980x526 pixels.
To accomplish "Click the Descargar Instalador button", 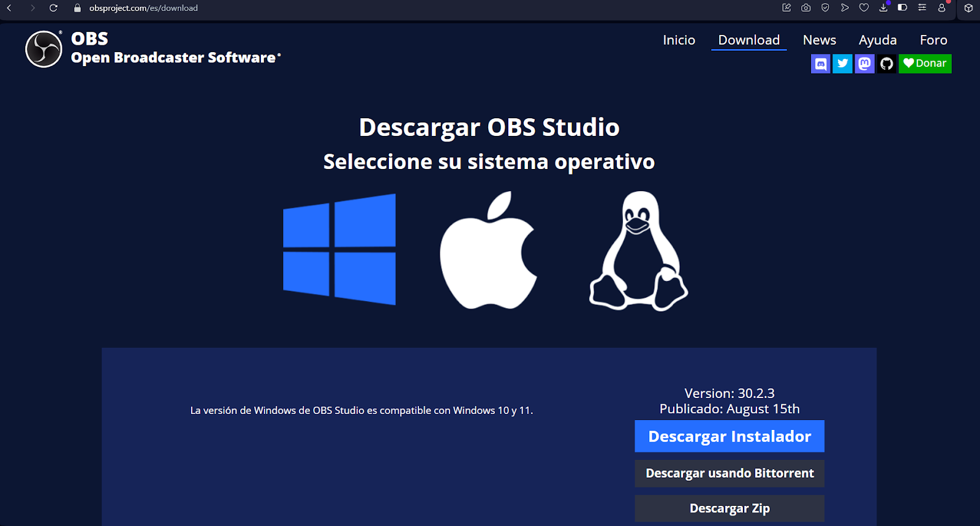I will [729, 436].
